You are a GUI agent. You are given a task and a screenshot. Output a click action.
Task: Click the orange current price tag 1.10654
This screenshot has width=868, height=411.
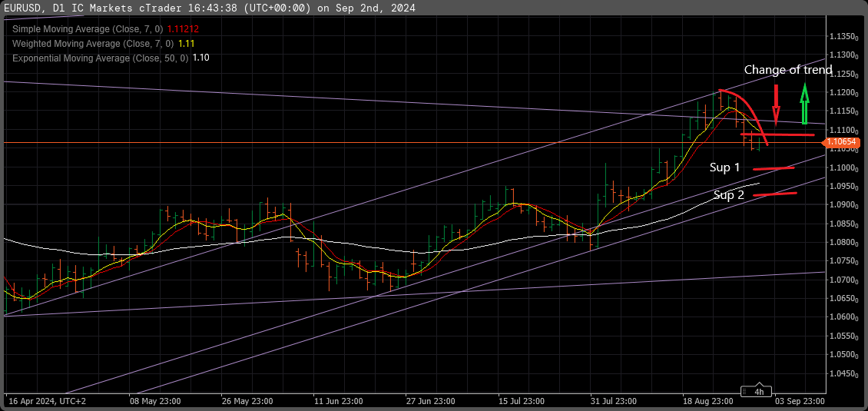click(843, 143)
